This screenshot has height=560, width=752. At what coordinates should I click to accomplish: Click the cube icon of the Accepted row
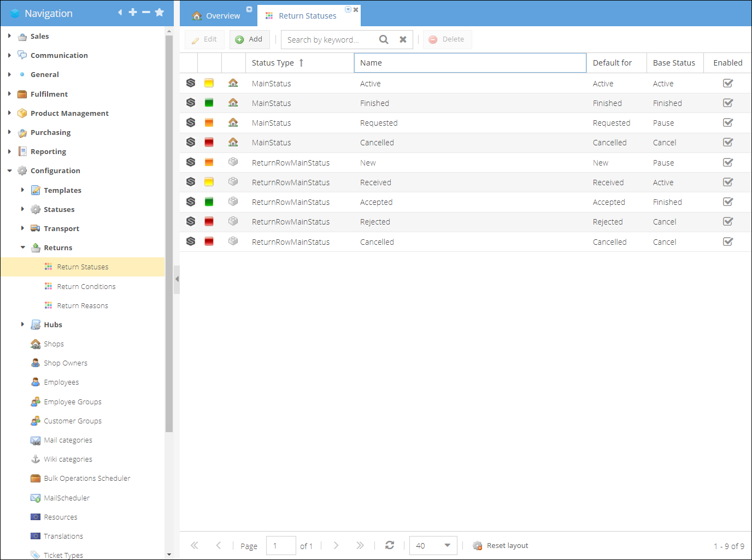pyautogui.click(x=233, y=202)
